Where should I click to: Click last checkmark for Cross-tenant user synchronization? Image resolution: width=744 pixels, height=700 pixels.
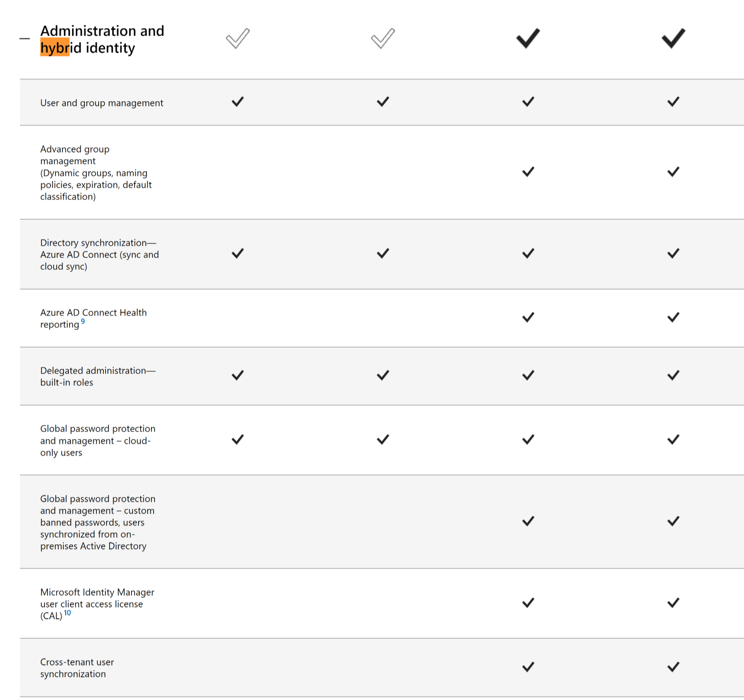673,667
